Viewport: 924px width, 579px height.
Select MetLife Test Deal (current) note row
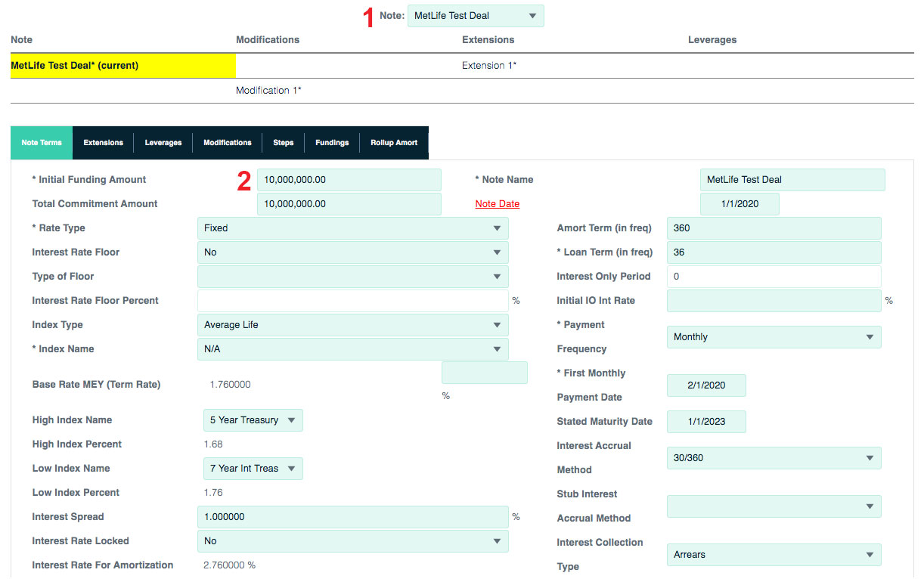(x=123, y=66)
